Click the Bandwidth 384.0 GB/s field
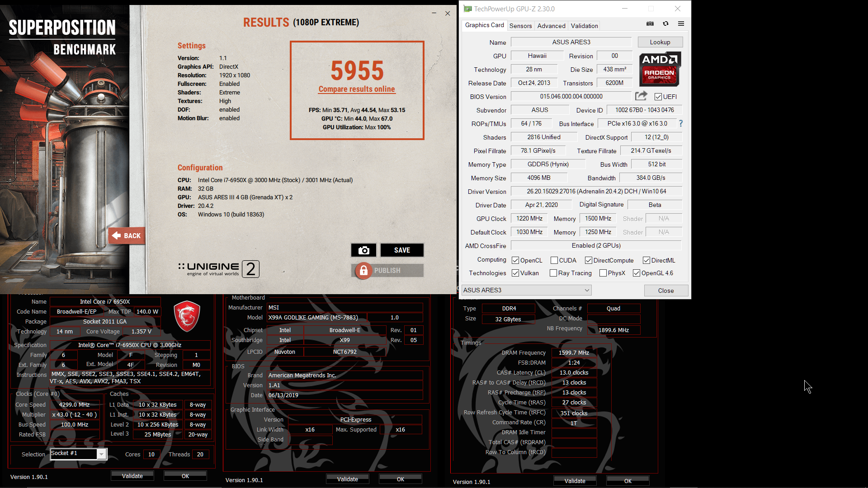Viewport: 868px width, 488px height. click(651, 178)
